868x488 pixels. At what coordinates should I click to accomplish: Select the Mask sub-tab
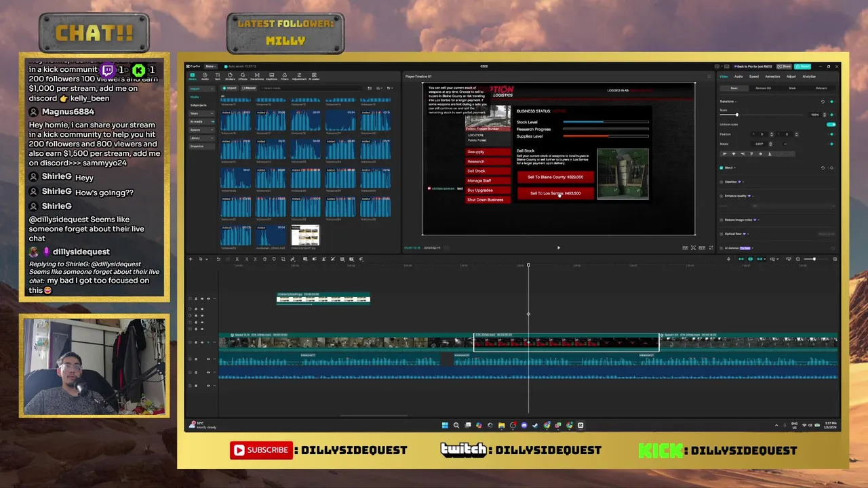pyautogui.click(x=792, y=88)
